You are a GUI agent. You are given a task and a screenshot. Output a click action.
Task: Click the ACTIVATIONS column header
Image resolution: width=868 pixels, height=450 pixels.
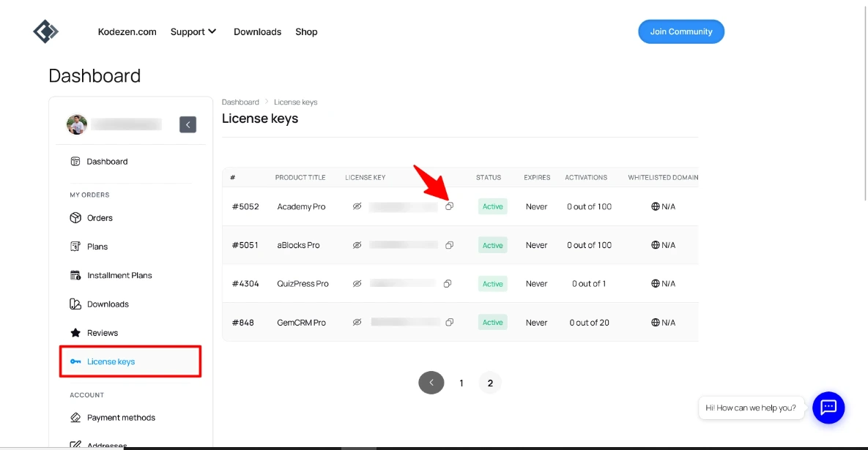(x=586, y=178)
